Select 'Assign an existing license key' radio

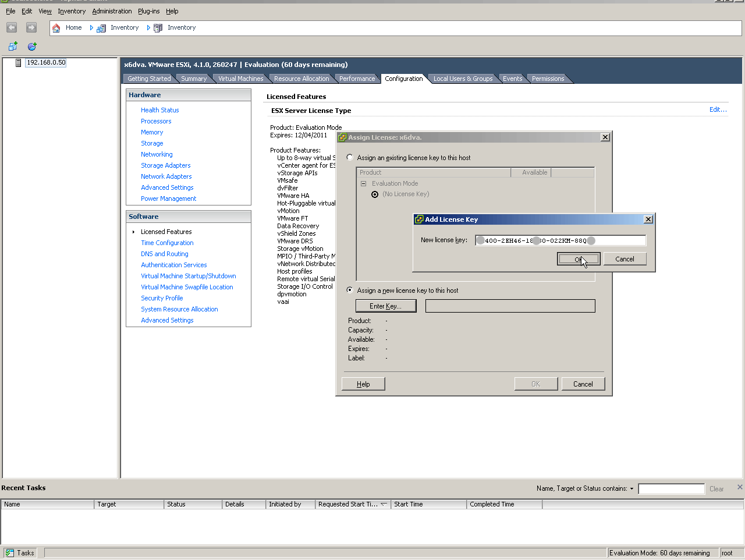coord(350,158)
